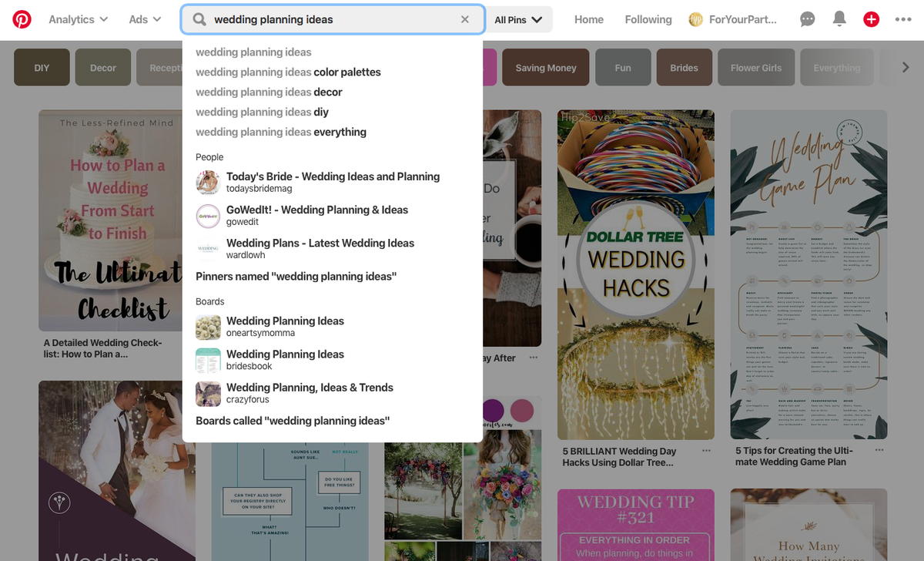The height and width of the screenshot is (561, 924).
Task: Select suggestion 'wedding planning ideas color palettes'
Action: [289, 72]
